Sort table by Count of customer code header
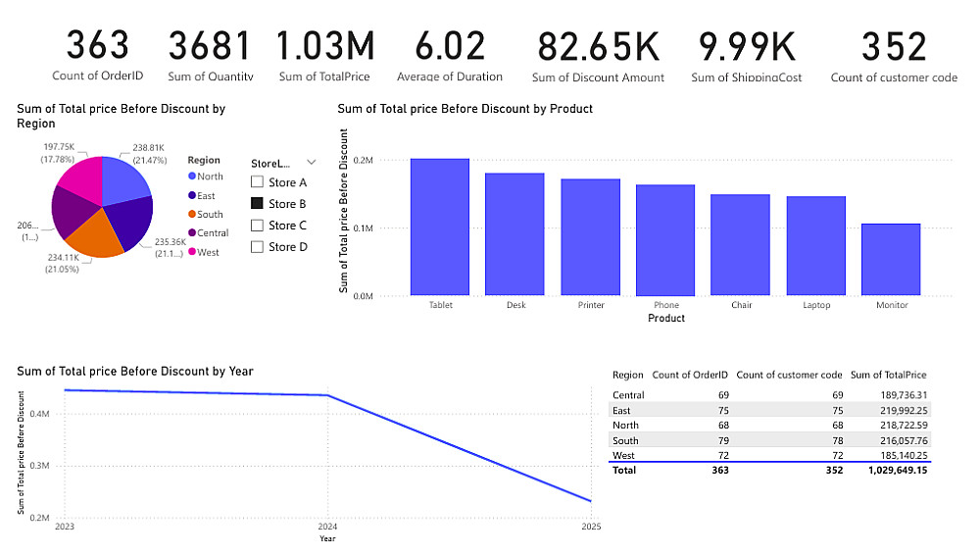 point(789,375)
